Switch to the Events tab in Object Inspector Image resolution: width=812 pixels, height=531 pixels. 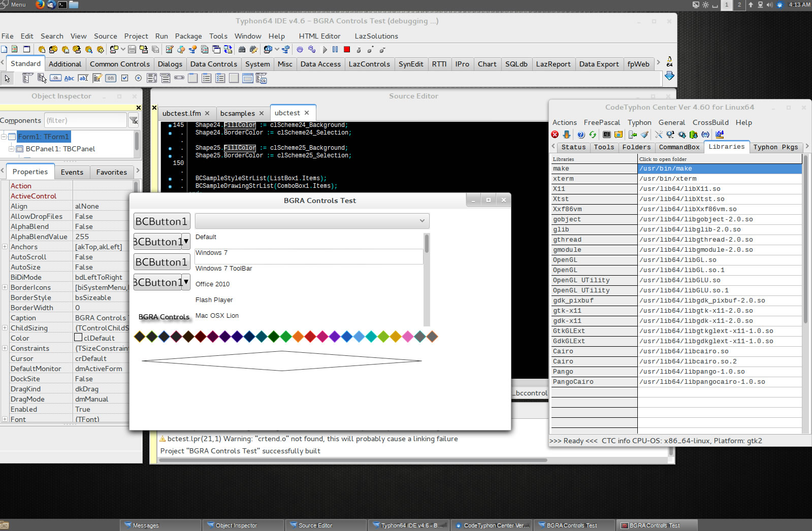[72, 172]
